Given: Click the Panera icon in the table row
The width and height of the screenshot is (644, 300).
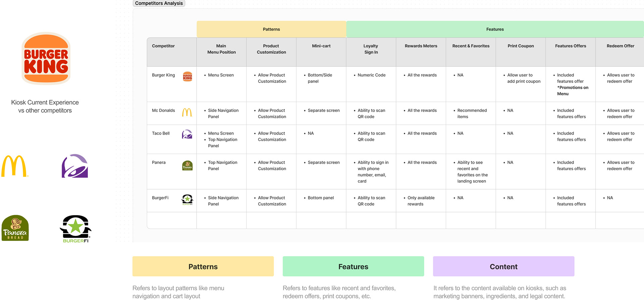Looking at the screenshot, I should tap(187, 165).
